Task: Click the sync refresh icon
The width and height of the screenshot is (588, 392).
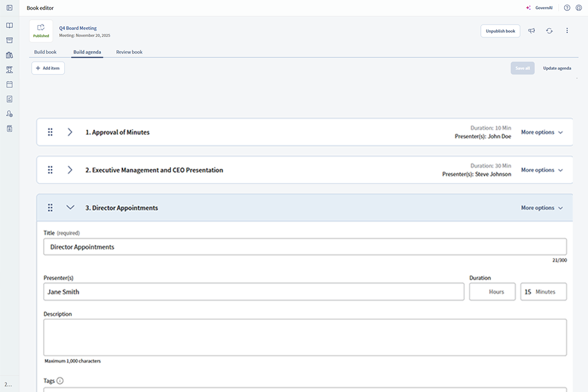Action: coord(549,31)
